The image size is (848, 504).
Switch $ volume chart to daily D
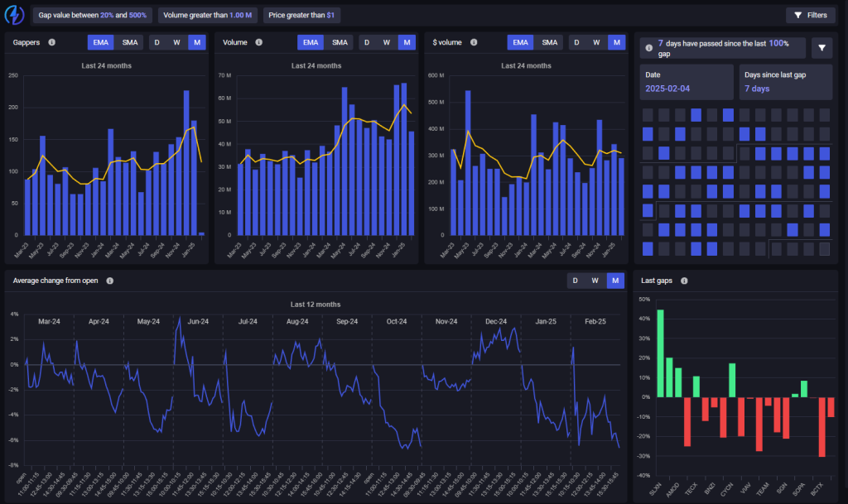(576, 42)
